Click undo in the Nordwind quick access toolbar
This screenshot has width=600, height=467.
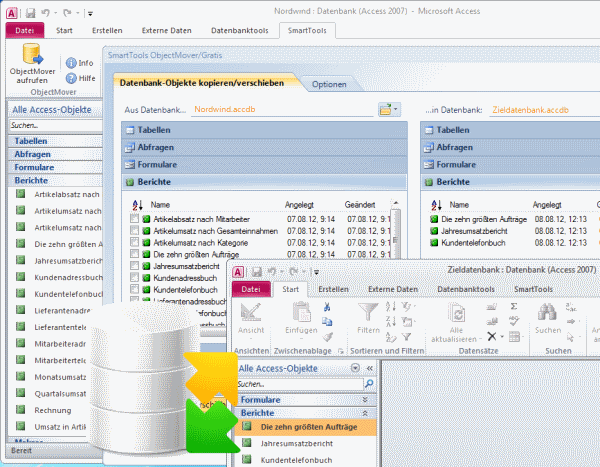pyautogui.click(x=46, y=13)
